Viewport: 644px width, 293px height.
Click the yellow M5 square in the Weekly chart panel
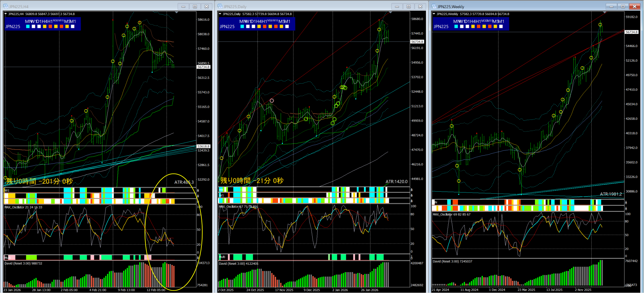tap(495, 27)
